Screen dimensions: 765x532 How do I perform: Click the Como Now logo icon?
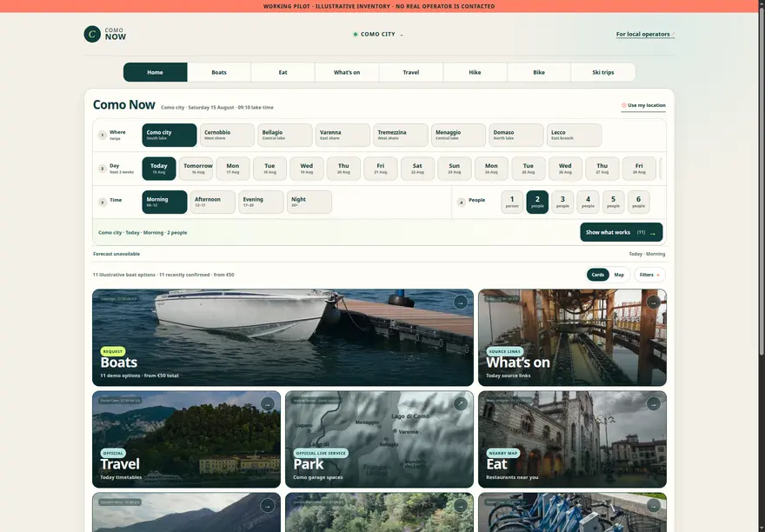(92, 34)
